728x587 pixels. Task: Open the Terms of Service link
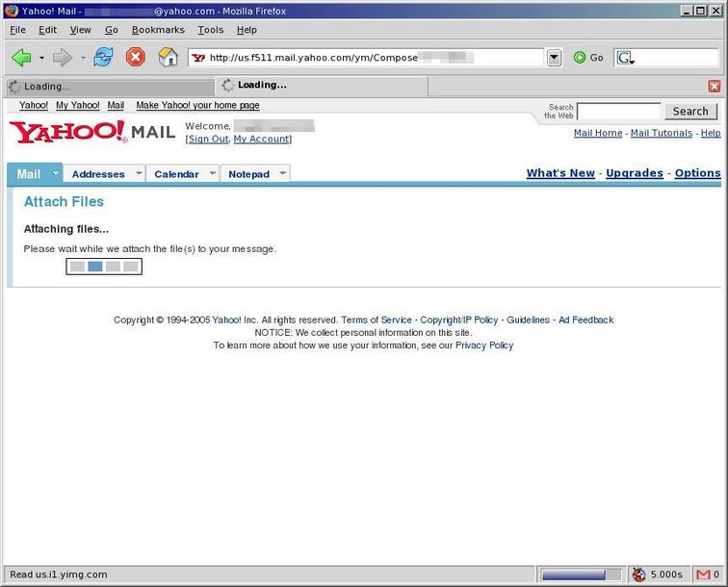tap(377, 319)
